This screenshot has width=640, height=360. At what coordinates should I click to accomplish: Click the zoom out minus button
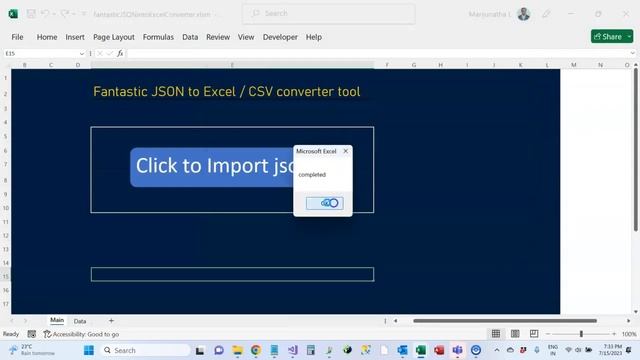548,334
